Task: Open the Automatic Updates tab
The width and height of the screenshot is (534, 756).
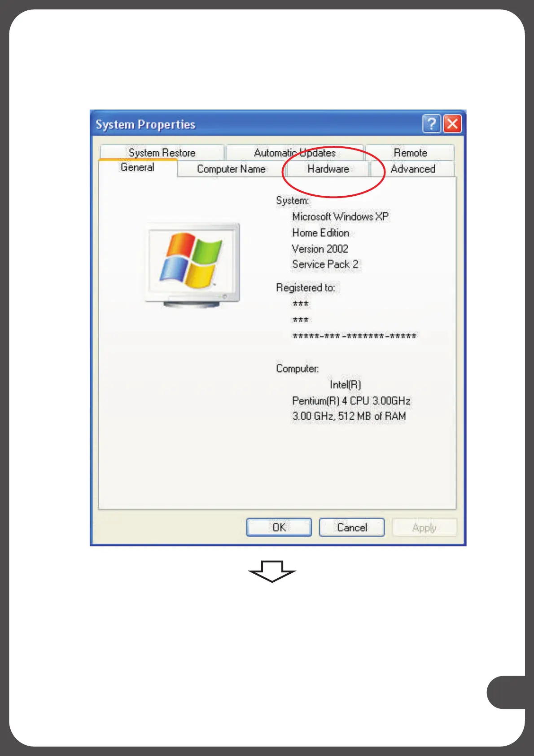Action: pyautogui.click(x=295, y=153)
